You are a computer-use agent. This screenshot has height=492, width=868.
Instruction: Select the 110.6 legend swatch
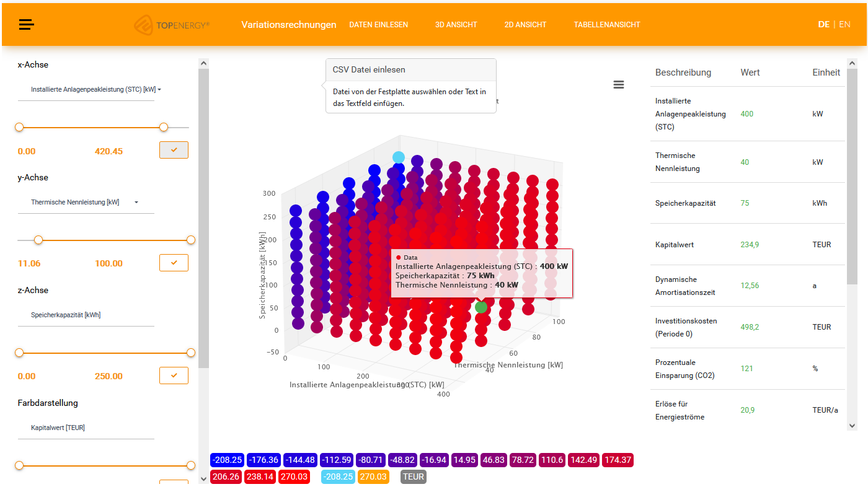552,460
